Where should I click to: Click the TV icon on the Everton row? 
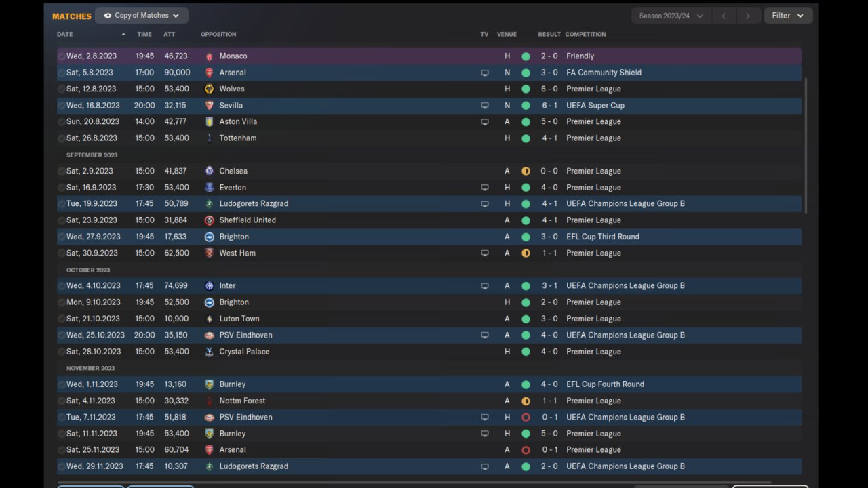pyautogui.click(x=484, y=188)
